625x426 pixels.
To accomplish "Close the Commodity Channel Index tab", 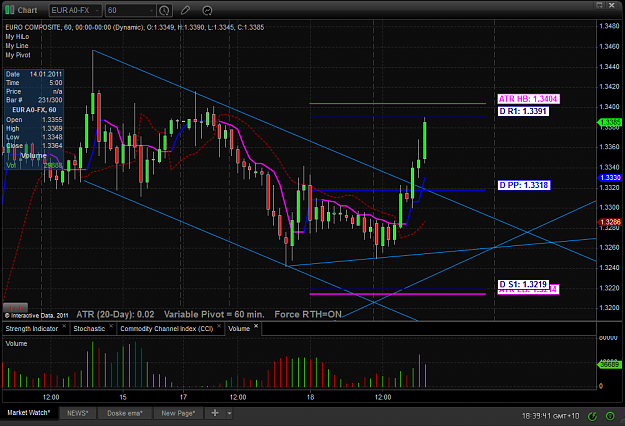I will pyautogui.click(x=219, y=326).
